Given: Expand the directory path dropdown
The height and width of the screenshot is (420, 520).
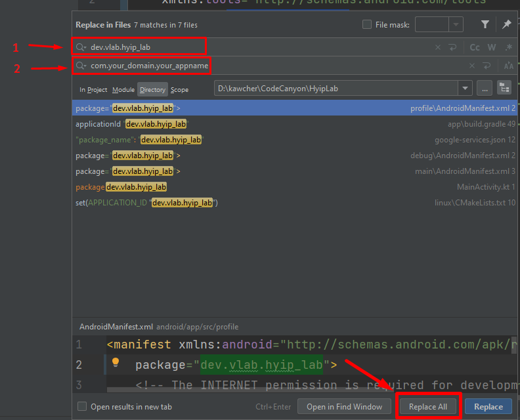Looking at the screenshot, I should (x=465, y=89).
